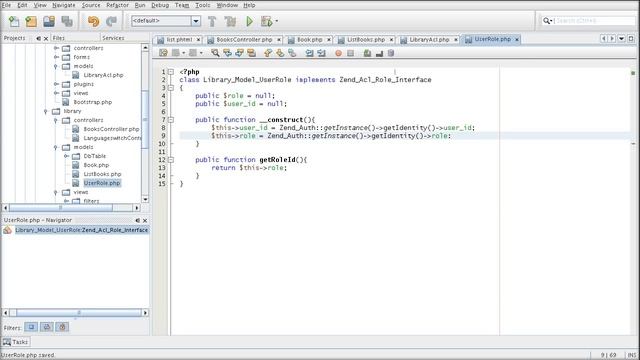The width and height of the screenshot is (640, 360).
Task: Click the orange Undo arrow icon
Action: (93, 21)
